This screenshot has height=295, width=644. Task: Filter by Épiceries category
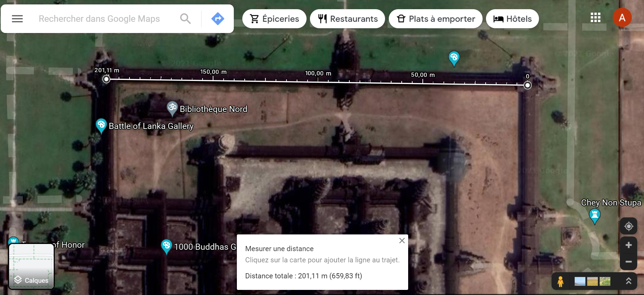(274, 19)
